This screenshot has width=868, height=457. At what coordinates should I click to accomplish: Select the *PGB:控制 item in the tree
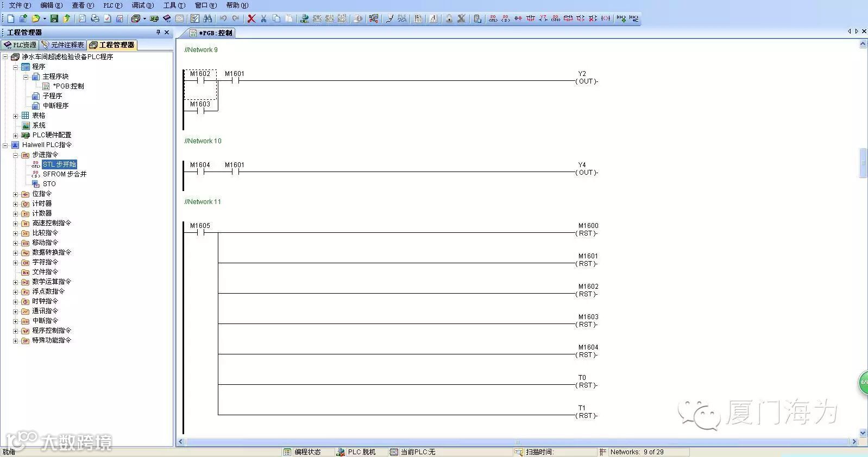(x=68, y=86)
